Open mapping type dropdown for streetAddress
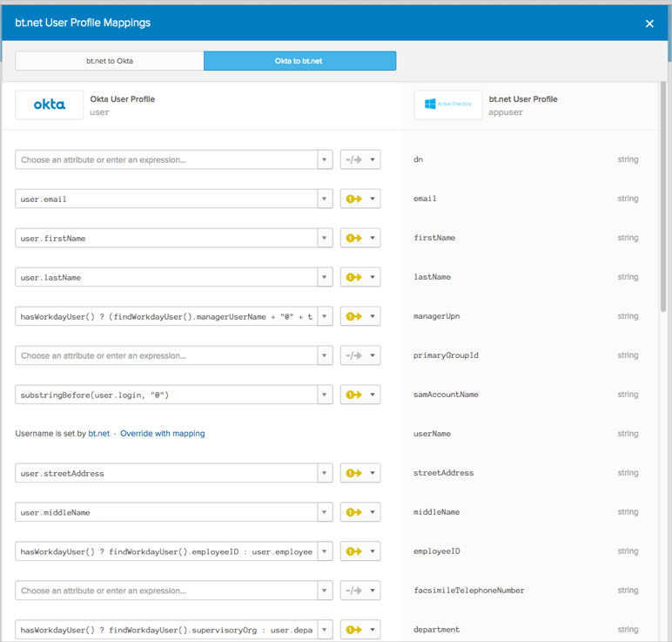The image size is (672, 642). [373, 473]
